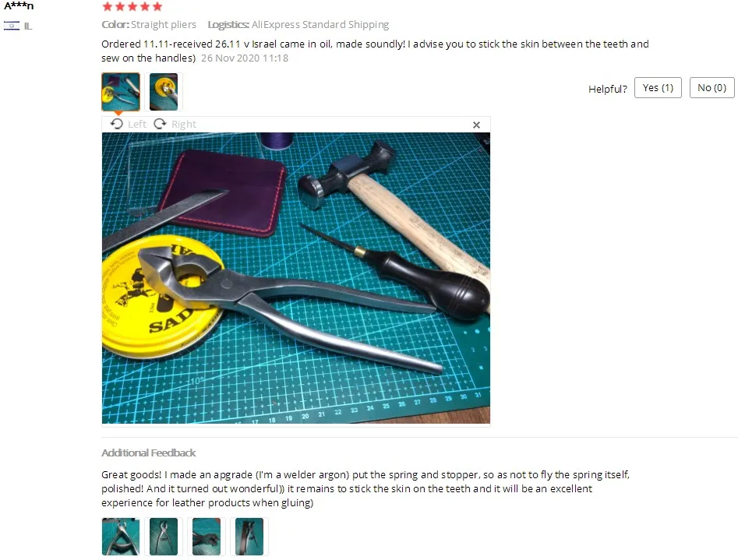Click reviewer name A***n
Screen dimensions: 738x560
tap(19, 6)
